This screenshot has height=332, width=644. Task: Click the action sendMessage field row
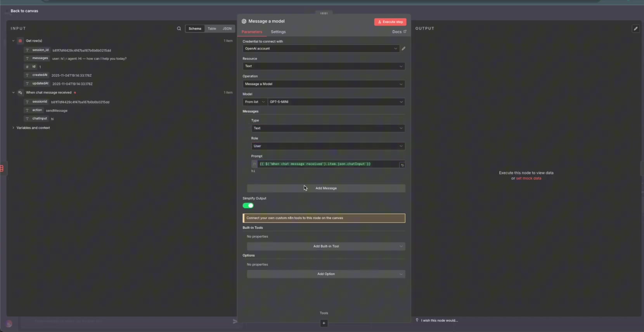pyautogui.click(x=46, y=111)
